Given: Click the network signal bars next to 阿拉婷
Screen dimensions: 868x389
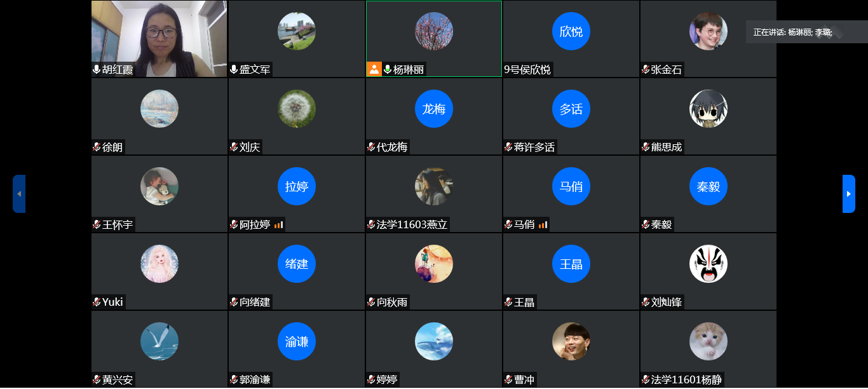Looking at the screenshot, I should pos(279,224).
